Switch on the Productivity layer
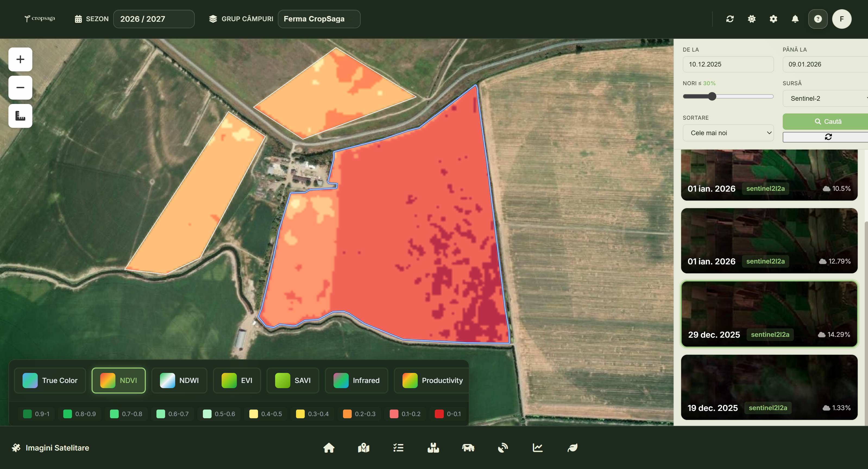Screen dimensions: 868x469 point(431,381)
